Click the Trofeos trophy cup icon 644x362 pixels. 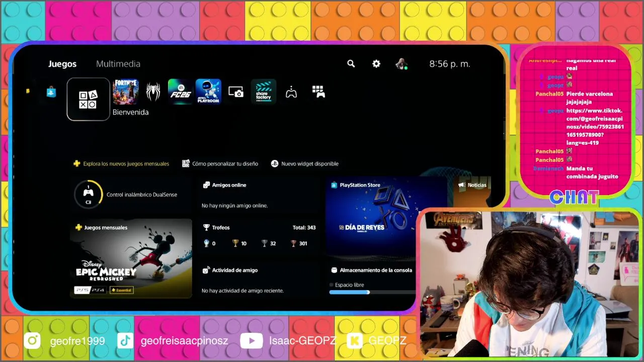pos(206,228)
